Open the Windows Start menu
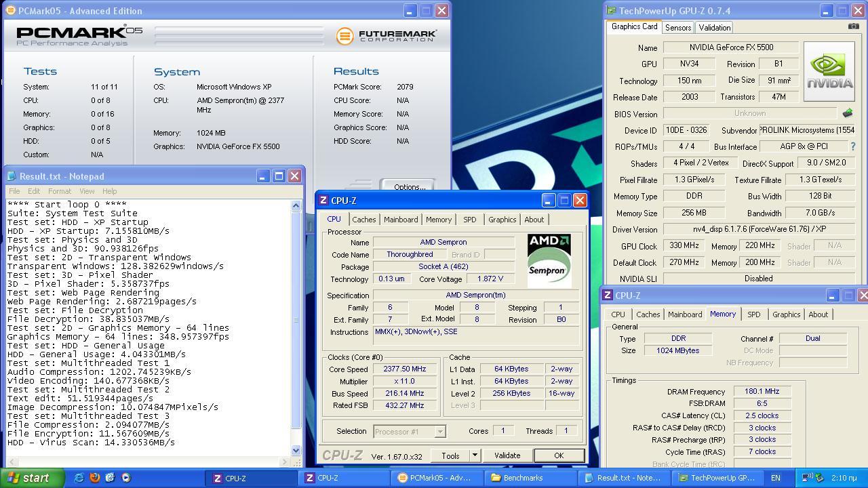Screen dimensions: 868x488 pyautogui.click(x=33, y=478)
